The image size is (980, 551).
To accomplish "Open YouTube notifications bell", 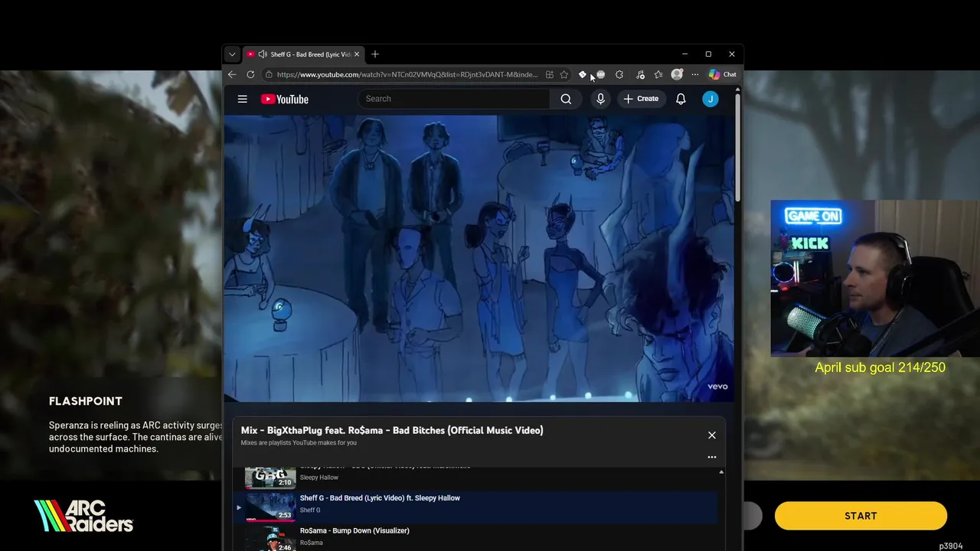I will click(681, 99).
